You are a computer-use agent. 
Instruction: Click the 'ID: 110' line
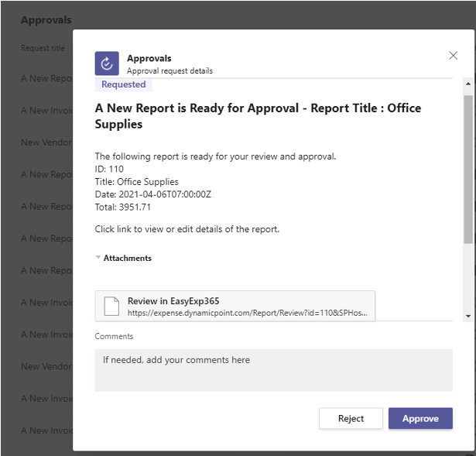(109, 169)
